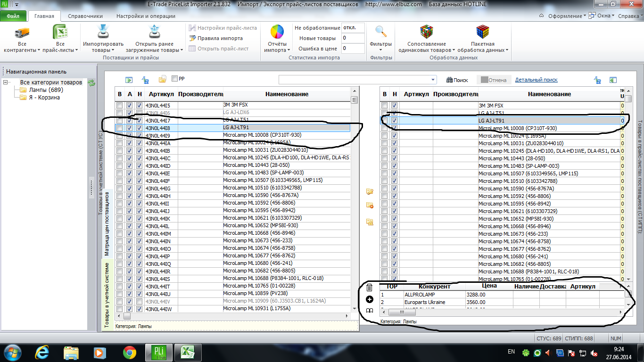The image size is (644, 362).
Task: Tick the В checkbox in row 43N0L44I5
Action: (120, 105)
